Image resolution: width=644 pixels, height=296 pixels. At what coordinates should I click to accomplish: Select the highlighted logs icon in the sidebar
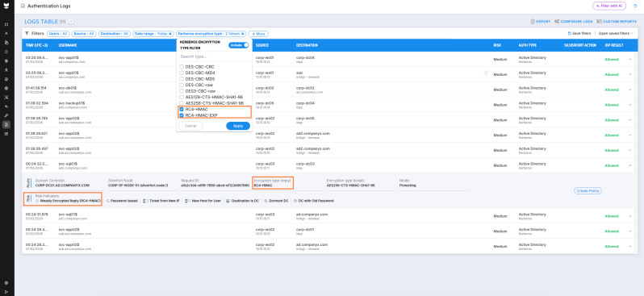6,124
